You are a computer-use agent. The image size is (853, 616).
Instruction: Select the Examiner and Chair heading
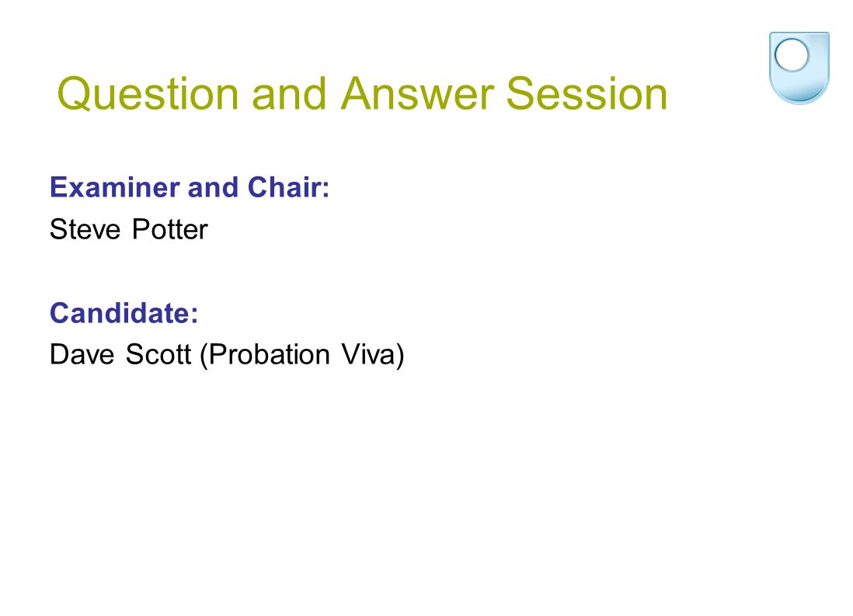pos(190,187)
